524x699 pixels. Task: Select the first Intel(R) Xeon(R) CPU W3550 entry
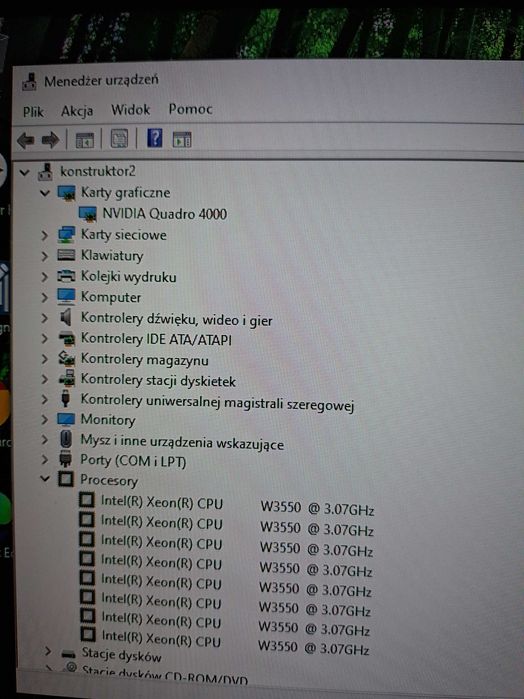click(x=237, y=506)
